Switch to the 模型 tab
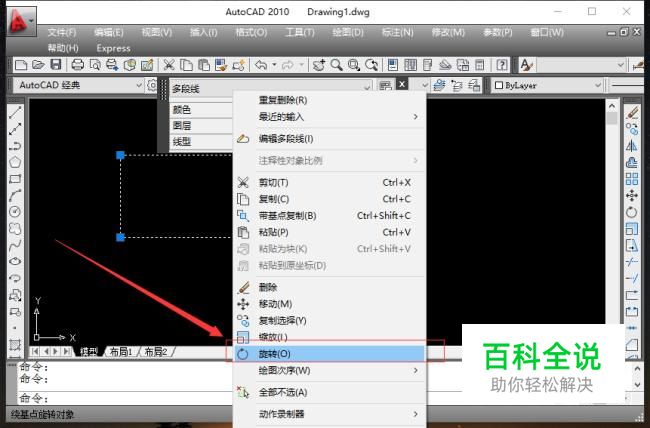This screenshot has width=650, height=428. tap(89, 352)
